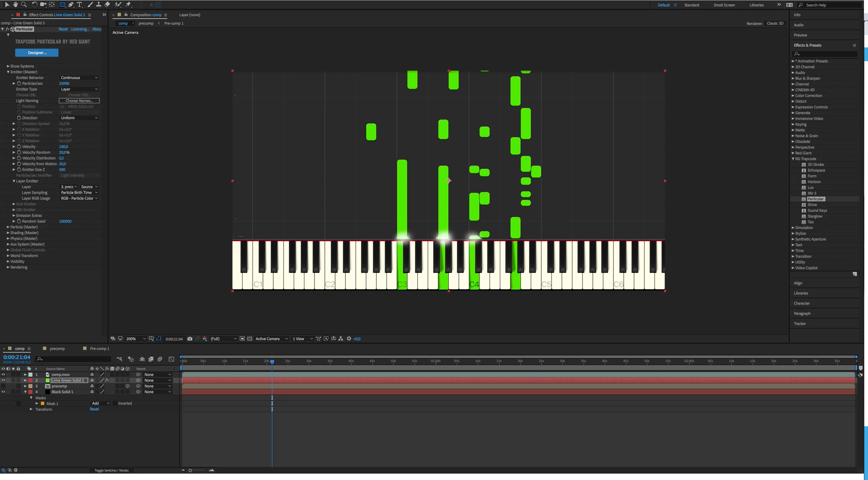This screenshot has width=868, height=480.
Task: Switch to the precomp timeline tab
Action: (57, 348)
